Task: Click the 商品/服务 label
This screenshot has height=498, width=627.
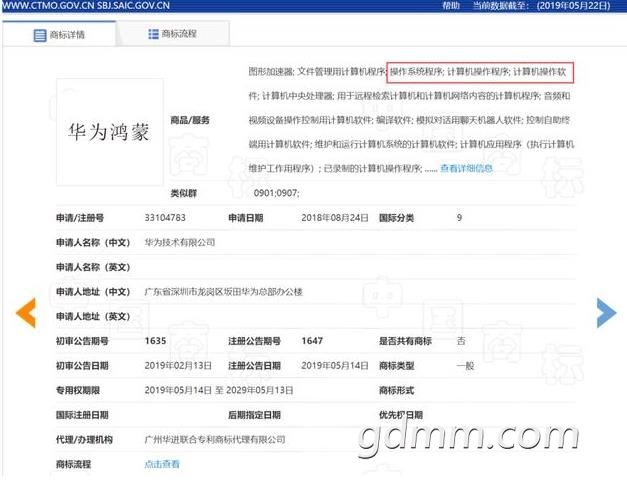Action: (x=190, y=120)
